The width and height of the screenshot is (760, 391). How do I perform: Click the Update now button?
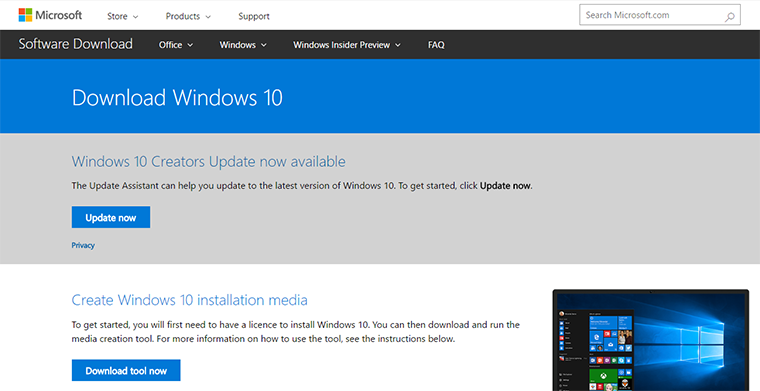click(x=111, y=217)
